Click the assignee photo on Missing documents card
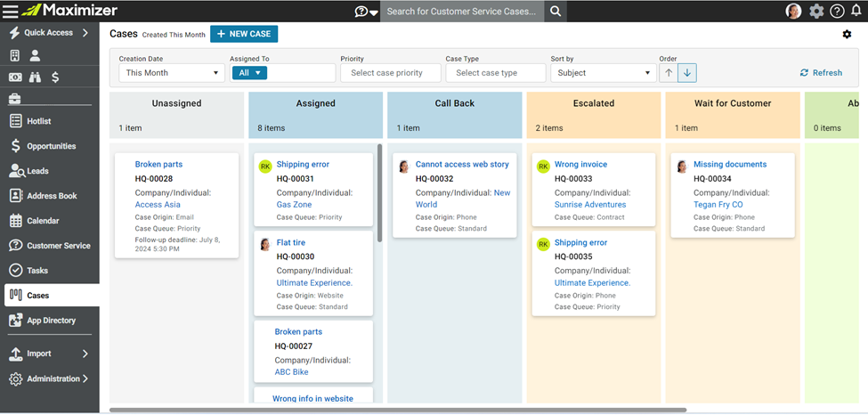 tap(682, 167)
